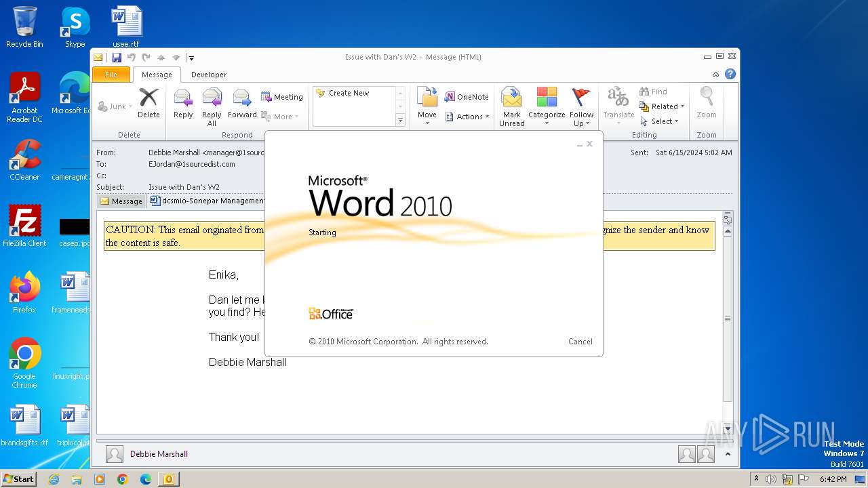Switch to the Developer ribbon tab
868x488 pixels.
(x=209, y=75)
